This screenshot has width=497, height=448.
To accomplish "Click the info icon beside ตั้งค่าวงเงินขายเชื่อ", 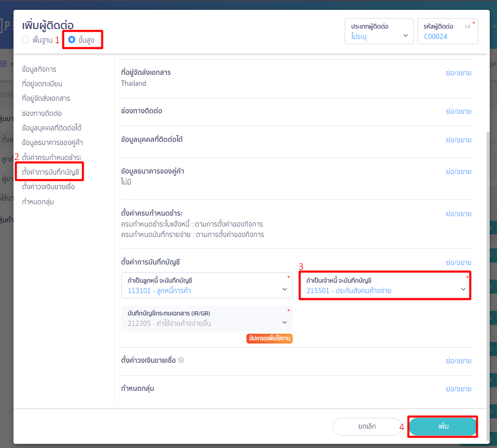I will [181, 360].
